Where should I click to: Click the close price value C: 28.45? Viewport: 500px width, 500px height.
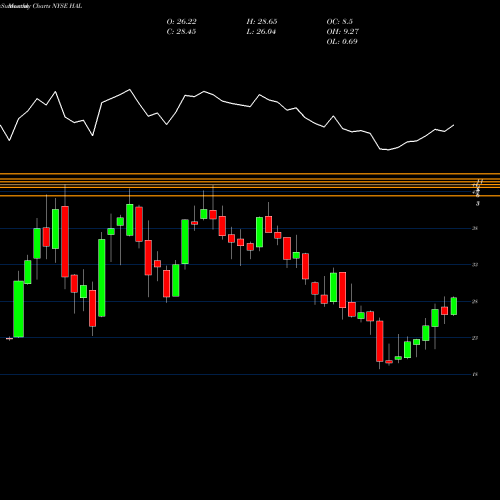point(181,32)
